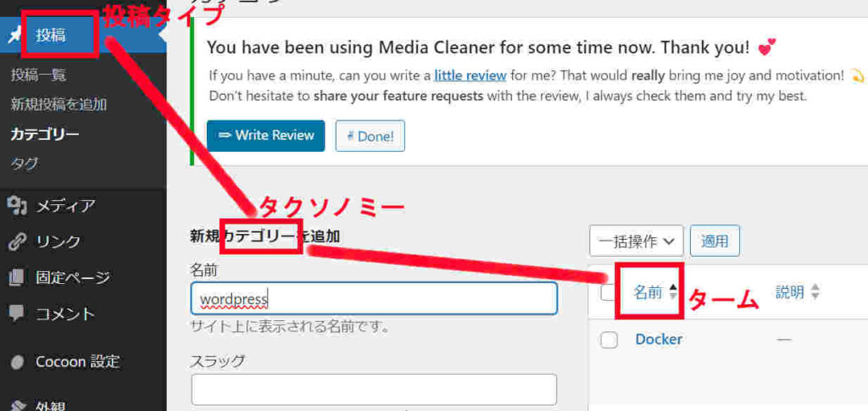The image size is (868, 411).
Task: Dismiss the notice with the Done! button
Action: (370, 136)
